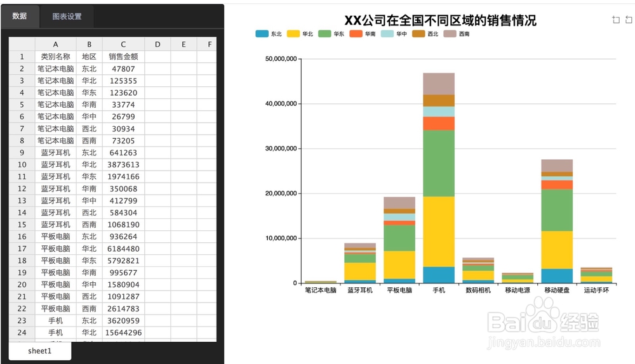
Task: Click 华中 cell in row 13
Action: [x=89, y=200]
